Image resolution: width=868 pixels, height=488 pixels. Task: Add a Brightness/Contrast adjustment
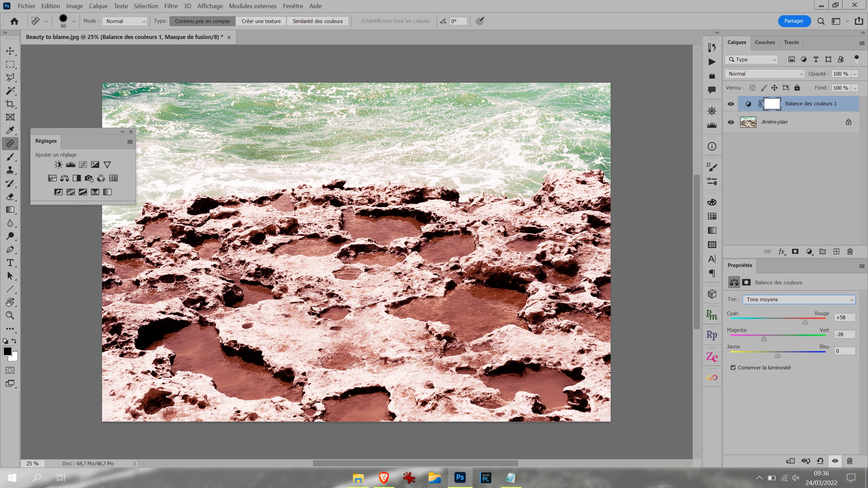tap(58, 165)
